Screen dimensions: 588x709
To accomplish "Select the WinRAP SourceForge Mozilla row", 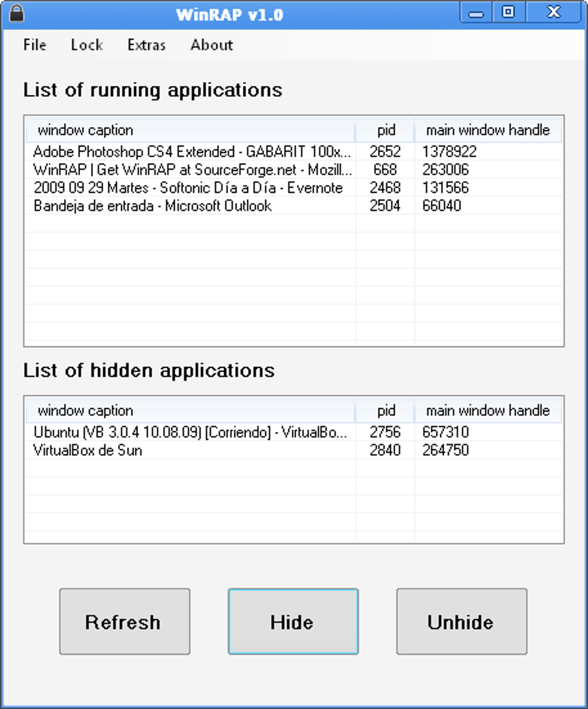I will (x=294, y=169).
